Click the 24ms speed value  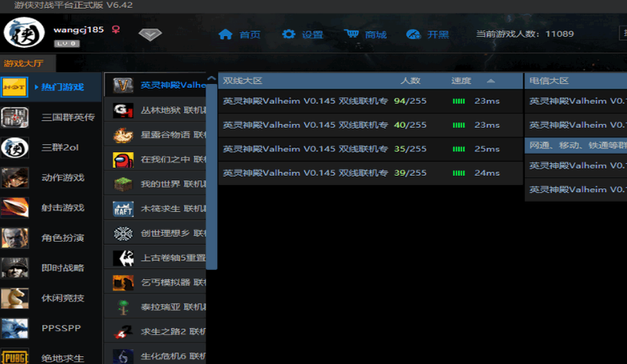[x=487, y=173]
